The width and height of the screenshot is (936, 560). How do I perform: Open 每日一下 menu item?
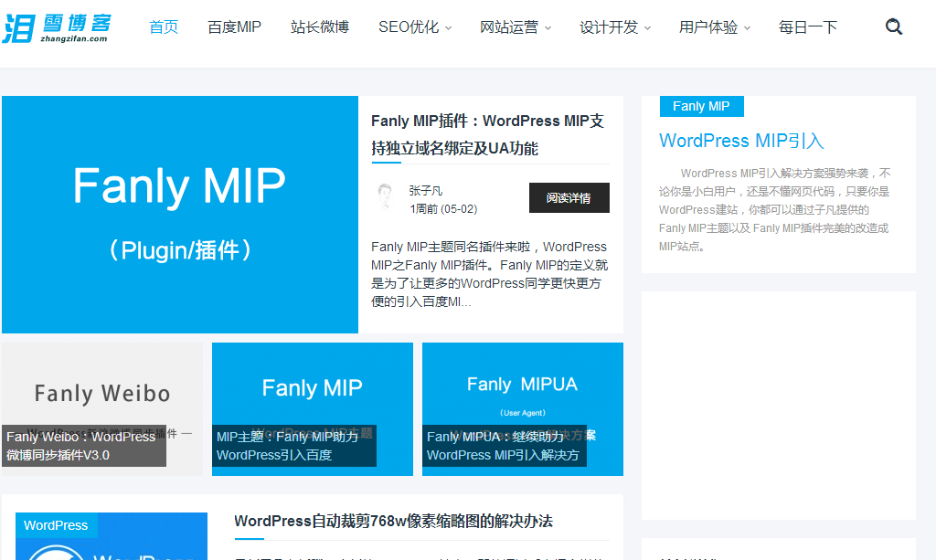coord(808,27)
